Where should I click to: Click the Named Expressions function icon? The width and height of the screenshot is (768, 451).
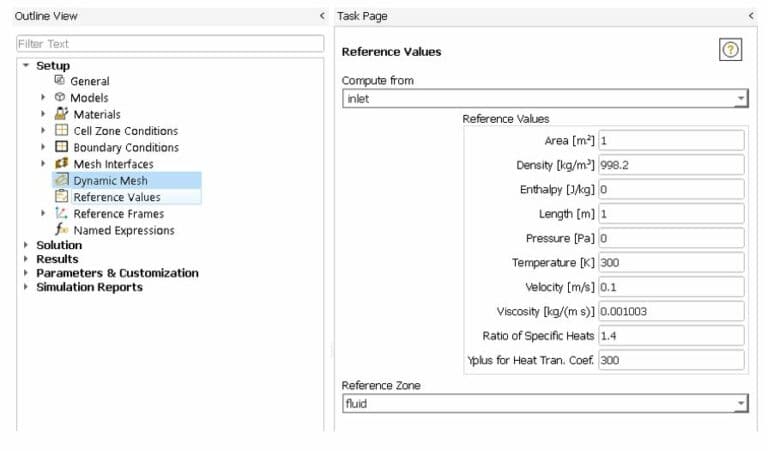click(x=61, y=230)
